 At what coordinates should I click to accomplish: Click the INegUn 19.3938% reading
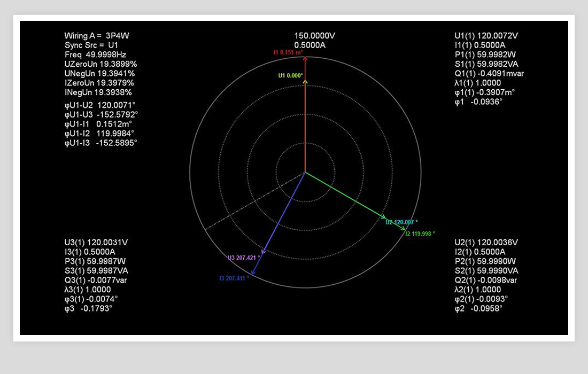coord(98,92)
